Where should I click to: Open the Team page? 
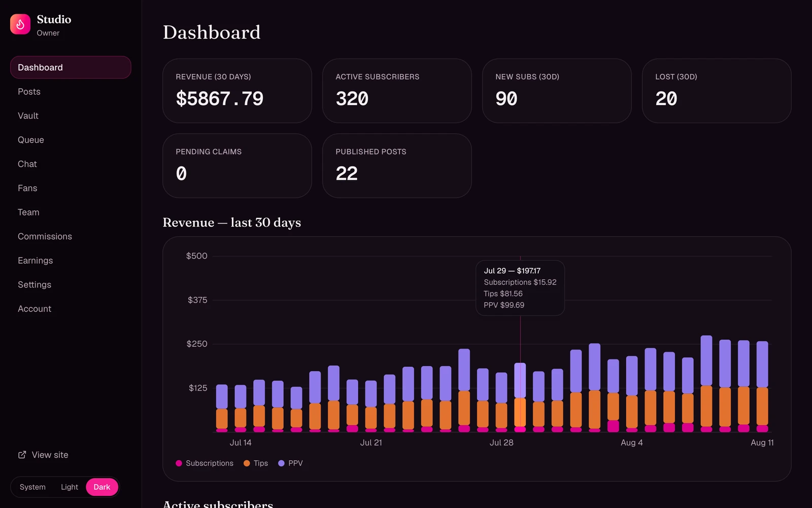71,212
